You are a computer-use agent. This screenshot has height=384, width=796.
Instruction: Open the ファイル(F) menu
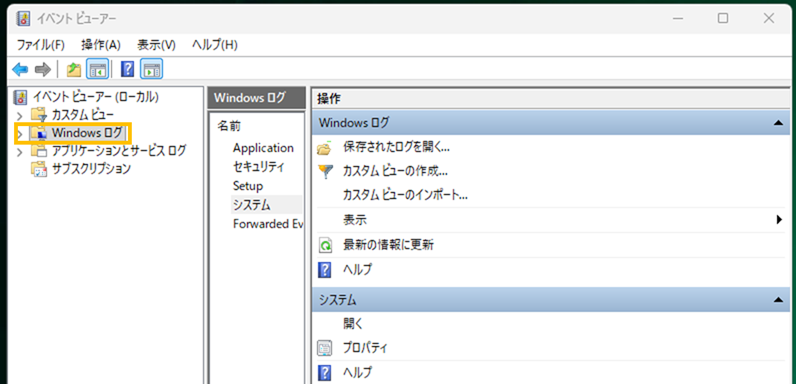(41, 45)
